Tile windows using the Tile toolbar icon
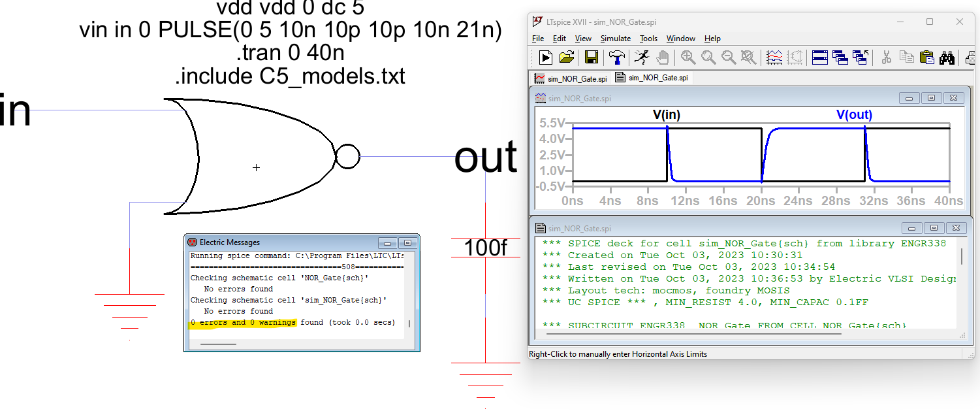 820,58
